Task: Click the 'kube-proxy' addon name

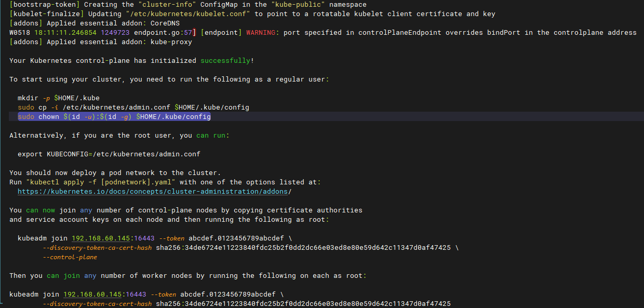Action: coord(171,42)
